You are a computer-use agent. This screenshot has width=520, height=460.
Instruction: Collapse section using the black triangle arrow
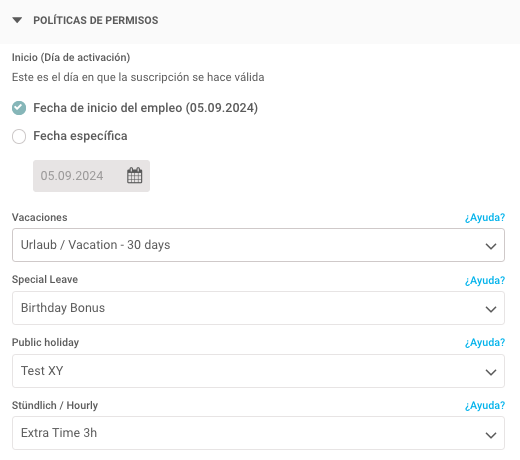[x=17, y=20]
